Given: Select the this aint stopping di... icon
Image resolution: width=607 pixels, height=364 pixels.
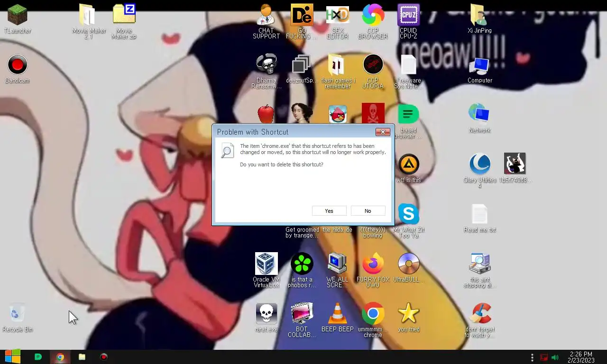Looking at the screenshot, I should [x=479, y=270].
